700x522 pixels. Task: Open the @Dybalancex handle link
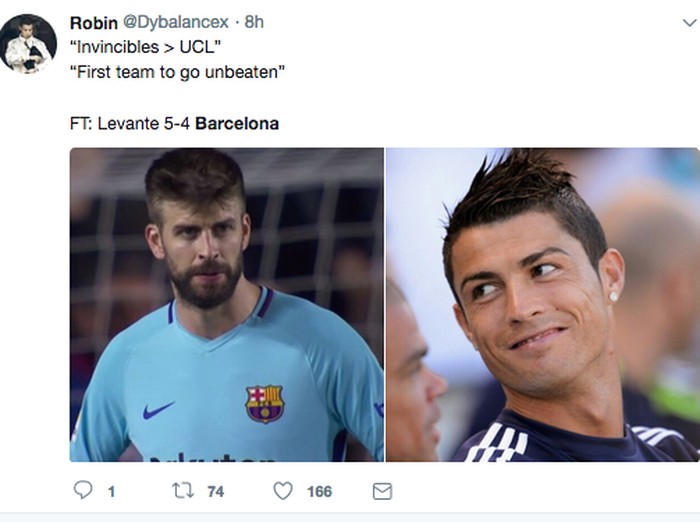[x=175, y=22]
